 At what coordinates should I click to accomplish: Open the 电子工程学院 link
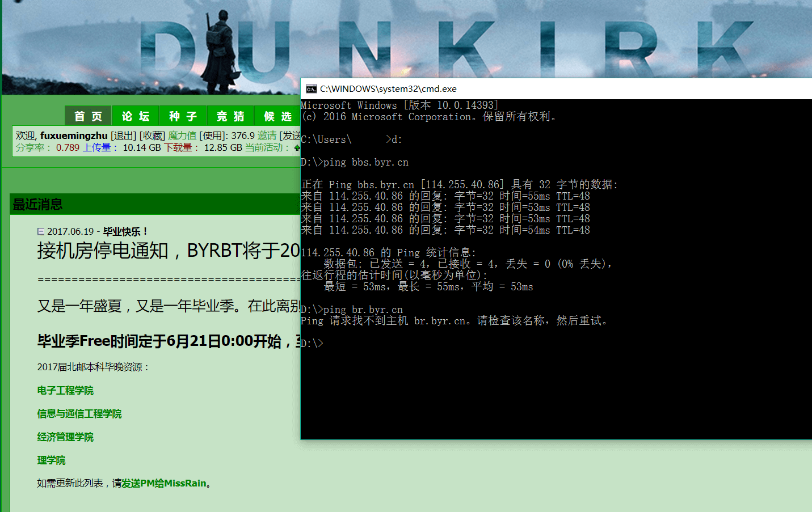click(x=65, y=391)
